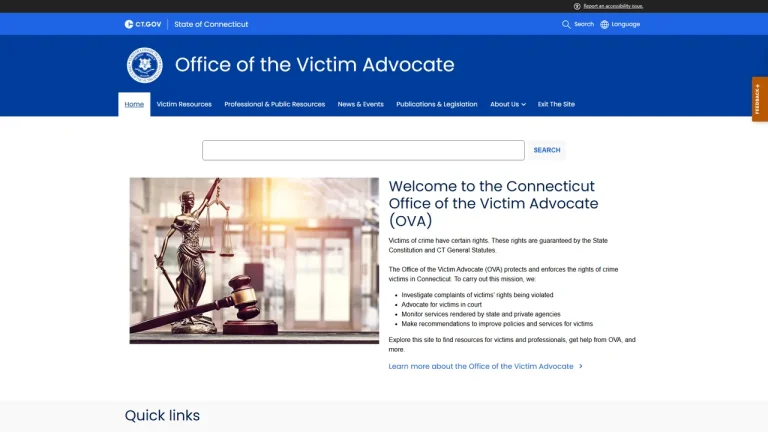Click the accessibility icon in top bar
The height and width of the screenshot is (432, 768).
(577, 6)
